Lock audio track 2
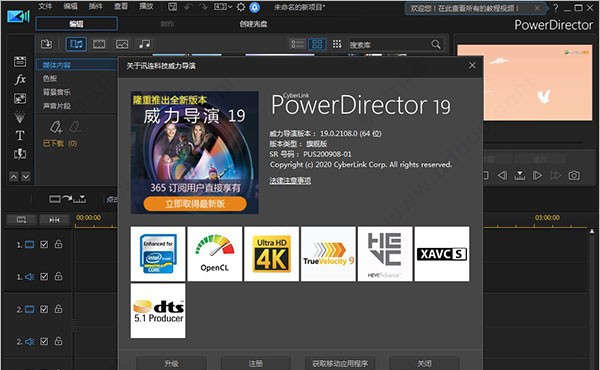This screenshot has width=600, height=370. [58, 341]
